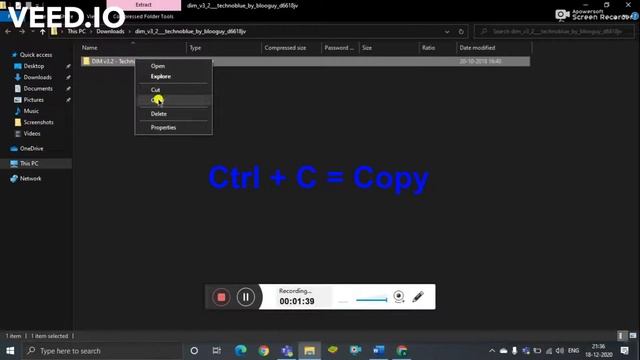Open Network in the sidebar
The image size is (640, 360).
click(x=30, y=178)
